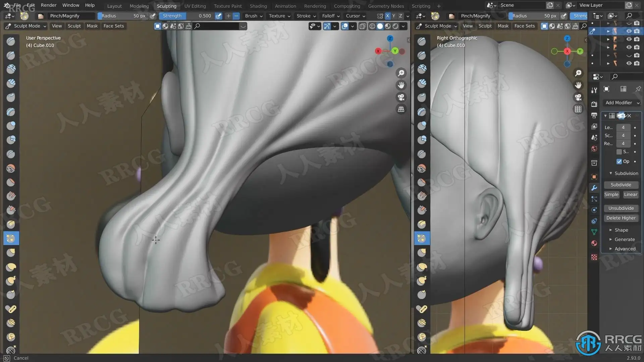Toggle camera view icon in left viewport
The width and height of the screenshot is (644, 362).
[401, 97]
